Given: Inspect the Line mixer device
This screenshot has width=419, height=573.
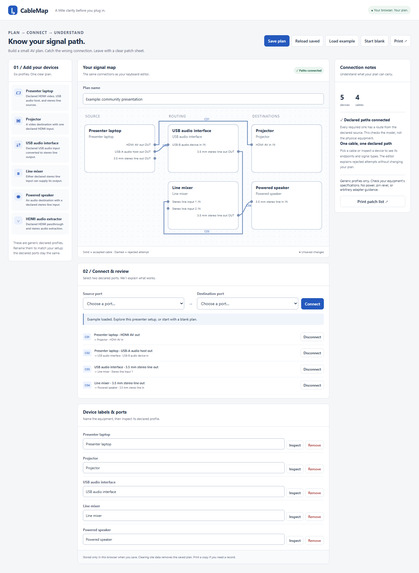Looking at the screenshot, I should pyautogui.click(x=295, y=517).
